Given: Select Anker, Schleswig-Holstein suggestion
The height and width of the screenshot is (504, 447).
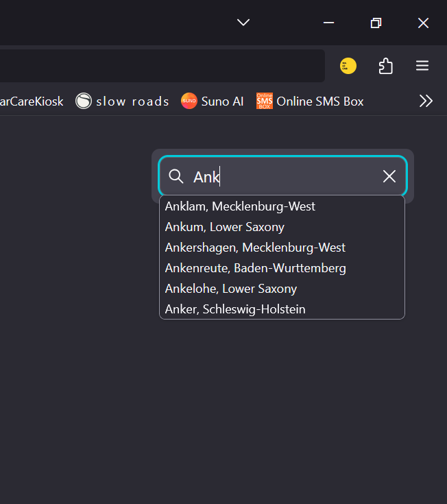Looking at the screenshot, I should click(x=235, y=309).
